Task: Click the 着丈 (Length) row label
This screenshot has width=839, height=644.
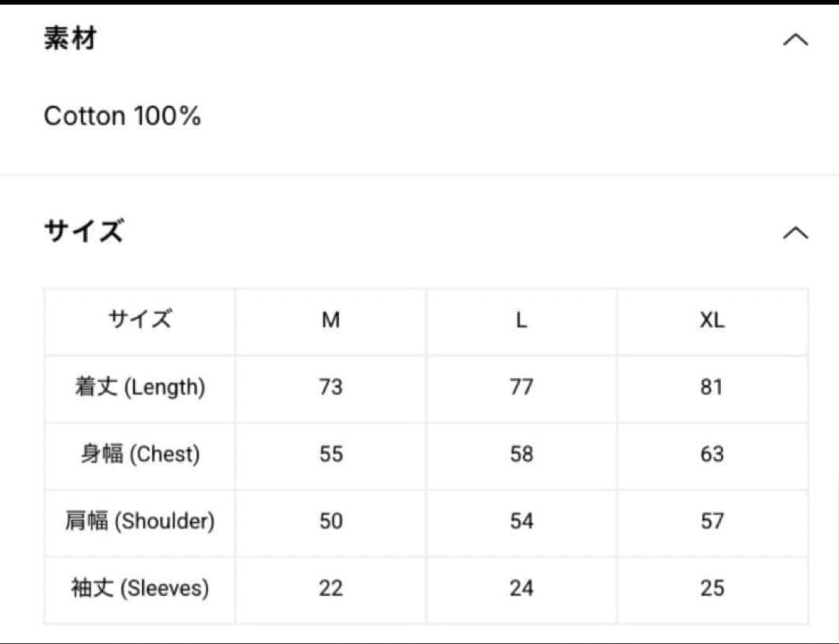Action: tap(140, 387)
